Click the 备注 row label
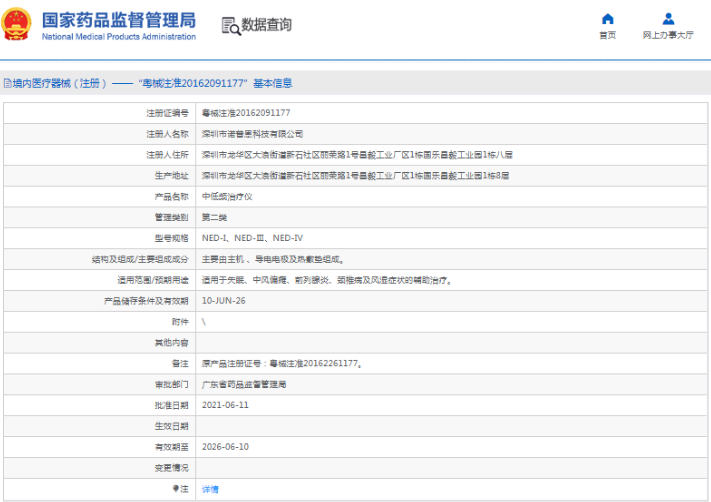Image resolution: width=711 pixels, height=502 pixels. coord(180,363)
